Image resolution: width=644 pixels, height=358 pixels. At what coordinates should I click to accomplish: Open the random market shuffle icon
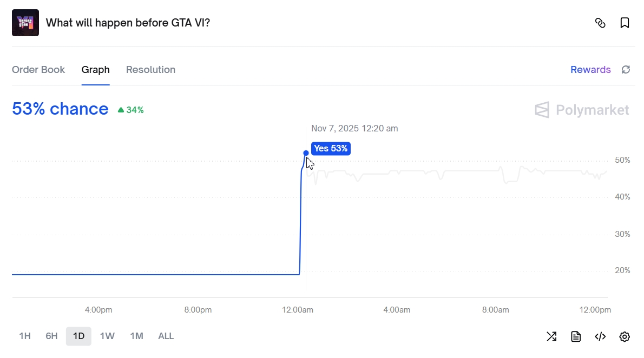(551, 336)
